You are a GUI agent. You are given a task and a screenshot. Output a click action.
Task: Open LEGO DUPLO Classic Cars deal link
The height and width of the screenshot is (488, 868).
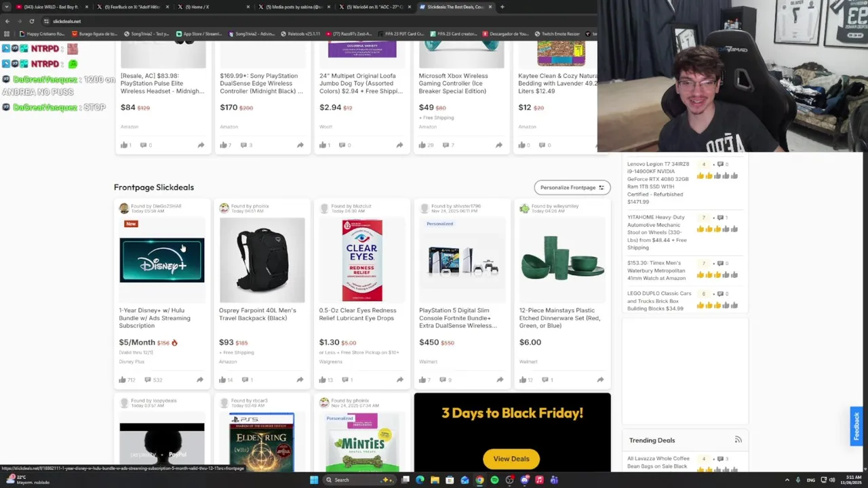[x=659, y=301]
